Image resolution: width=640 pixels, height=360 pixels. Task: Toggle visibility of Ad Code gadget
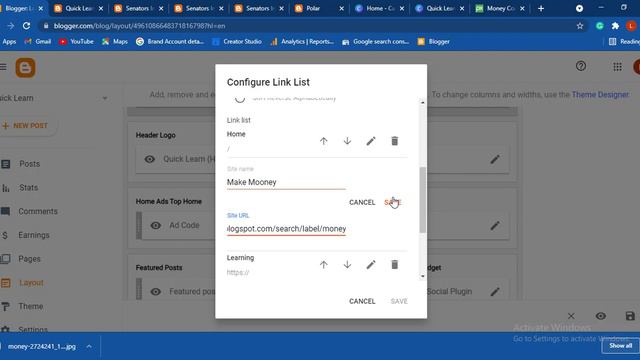[x=156, y=225]
